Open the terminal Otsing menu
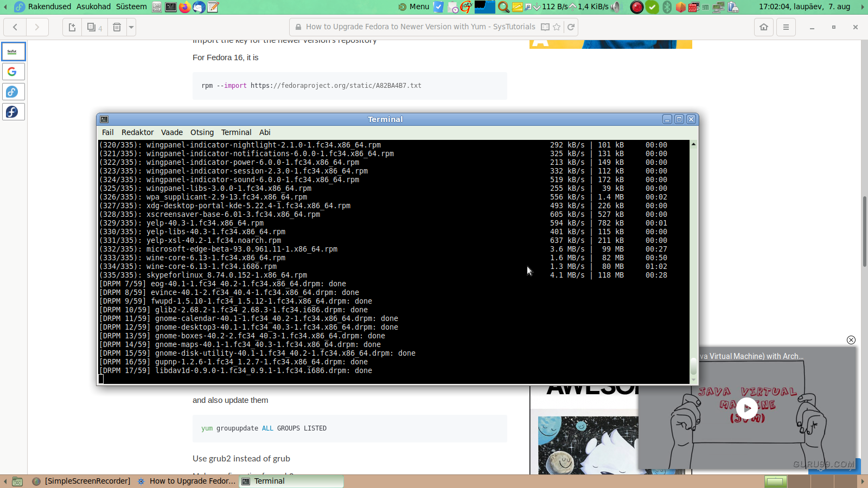868x488 pixels. point(202,132)
